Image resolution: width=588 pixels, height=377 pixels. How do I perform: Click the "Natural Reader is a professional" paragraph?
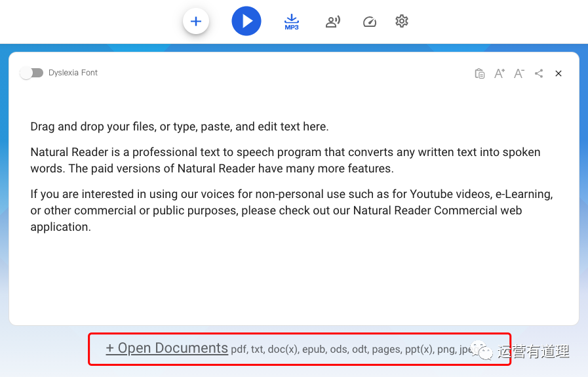285,160
